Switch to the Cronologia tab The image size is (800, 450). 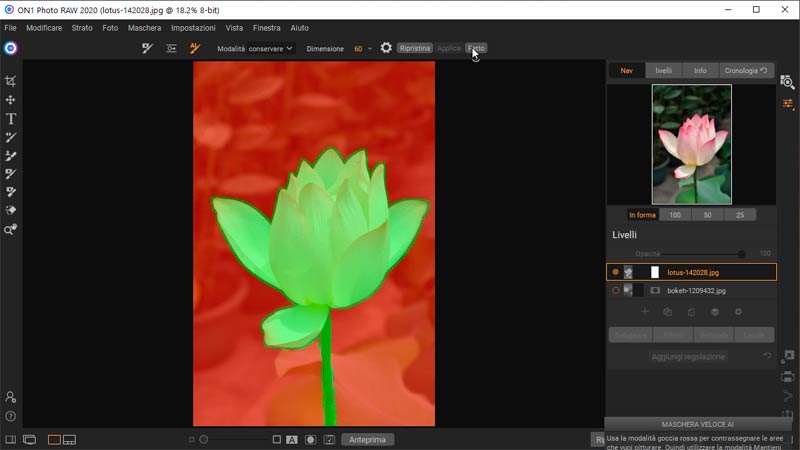click(746, 71)
